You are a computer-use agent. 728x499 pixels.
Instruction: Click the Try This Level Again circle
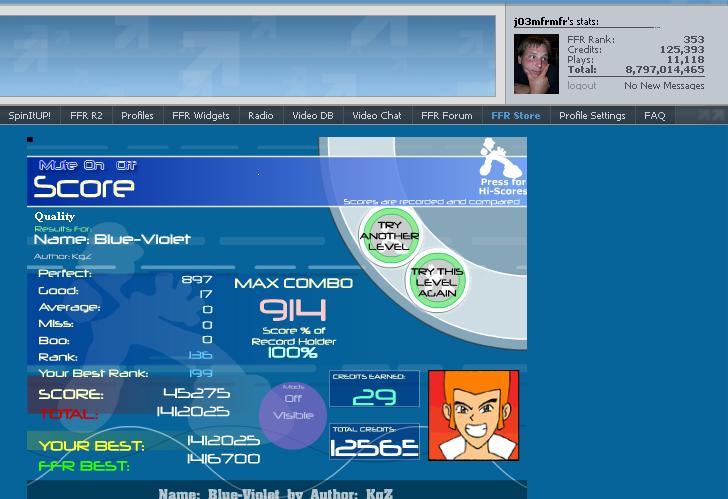[436, 282]
